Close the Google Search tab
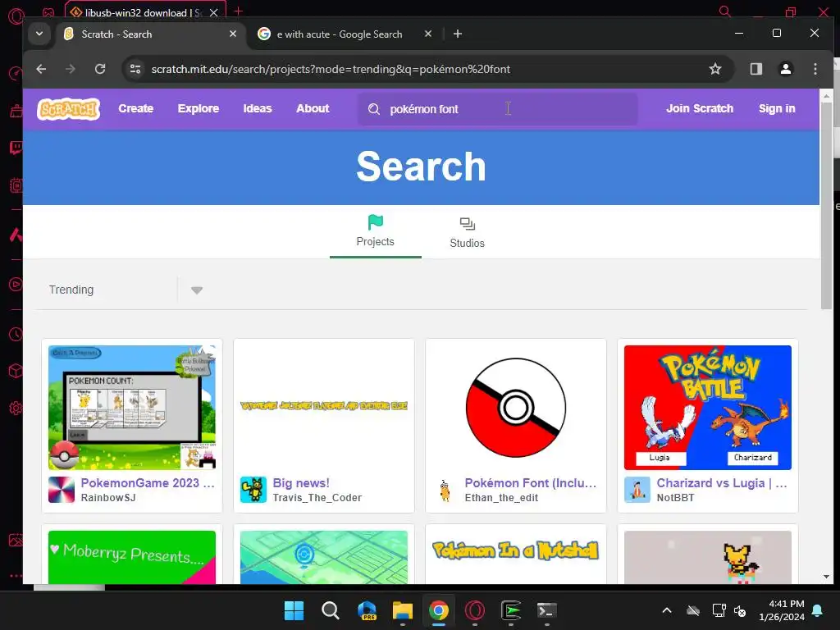 click(x=428, y=34)
